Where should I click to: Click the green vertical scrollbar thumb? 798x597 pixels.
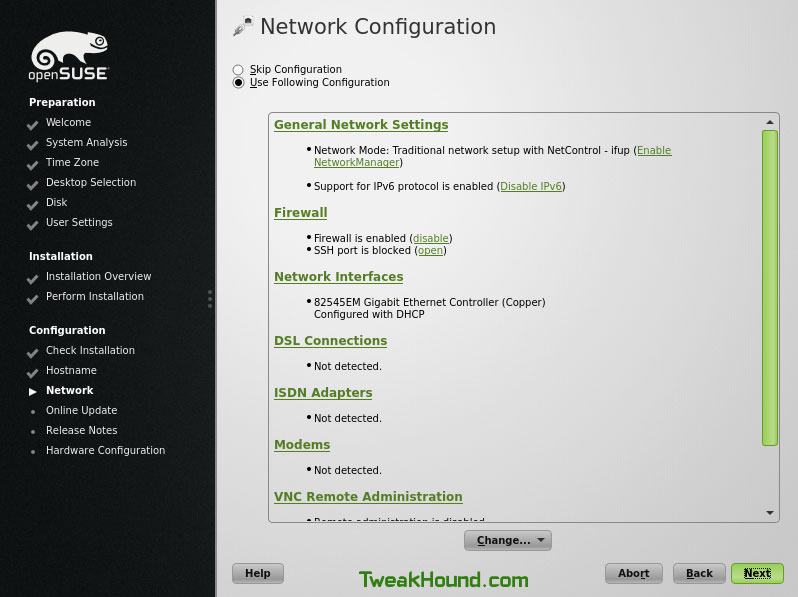tap(770, 288)
